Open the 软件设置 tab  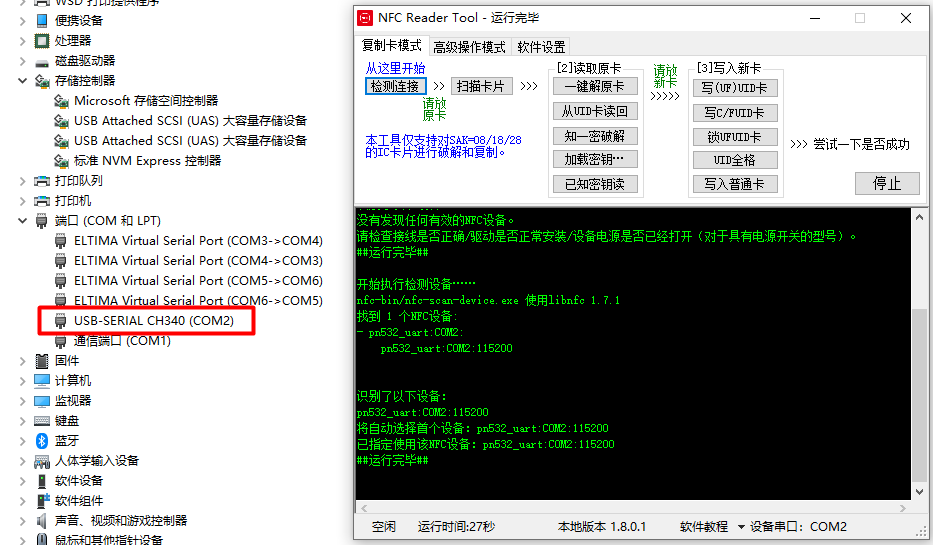coord(541,47)
